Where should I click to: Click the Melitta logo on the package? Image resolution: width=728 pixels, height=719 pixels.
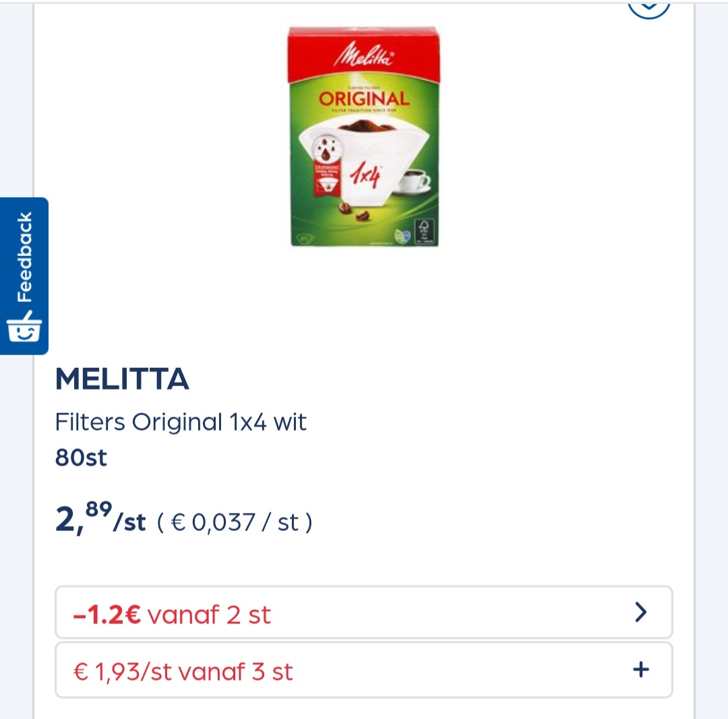pyautogui.click(x=364, y=56)
